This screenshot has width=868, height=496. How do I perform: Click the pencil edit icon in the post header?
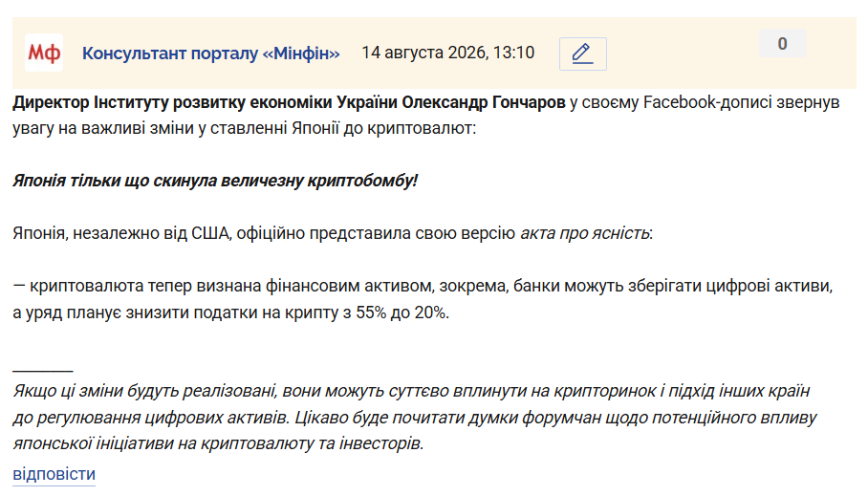(x=582, y=54)
